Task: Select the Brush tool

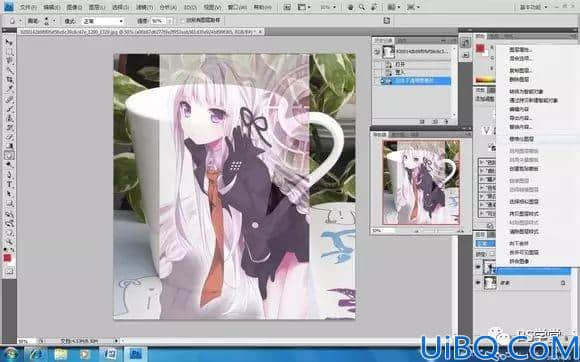Action: (9, 109)
